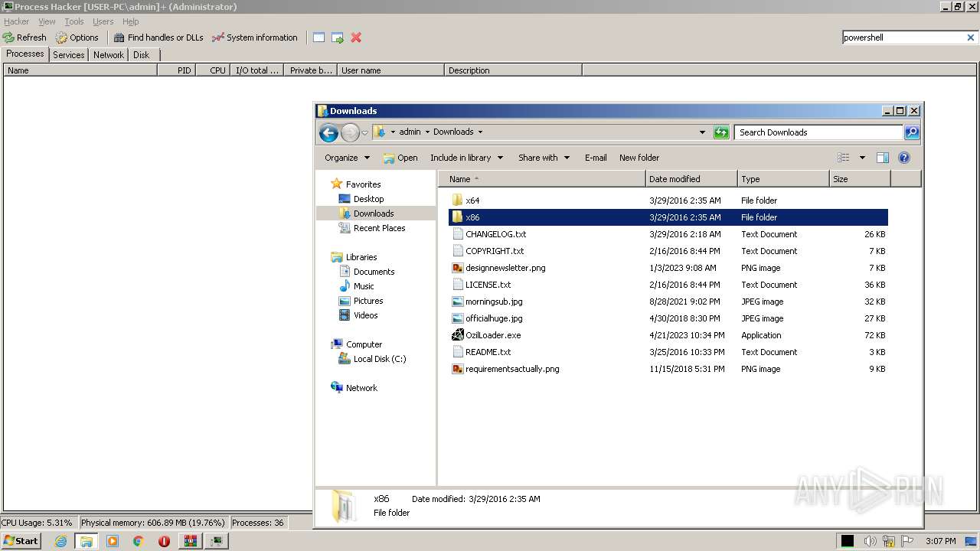Select Network in navigation pane

point(361,388)
